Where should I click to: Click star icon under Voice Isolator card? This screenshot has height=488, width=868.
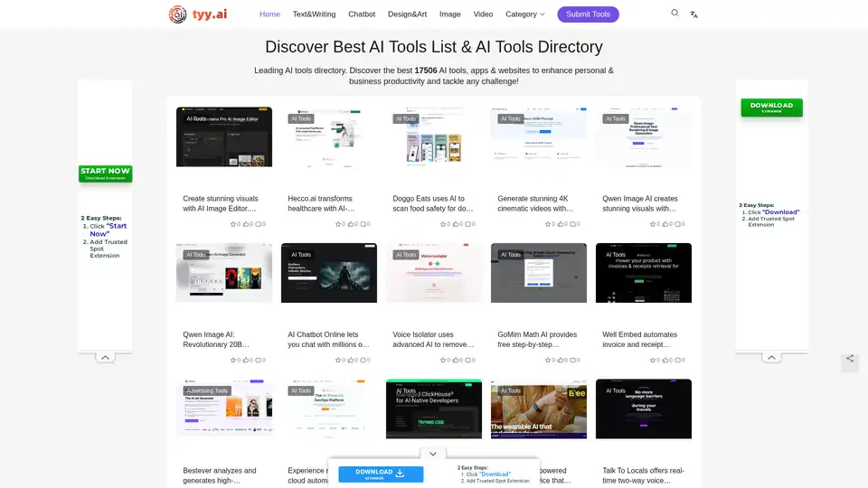pos(443,360)
